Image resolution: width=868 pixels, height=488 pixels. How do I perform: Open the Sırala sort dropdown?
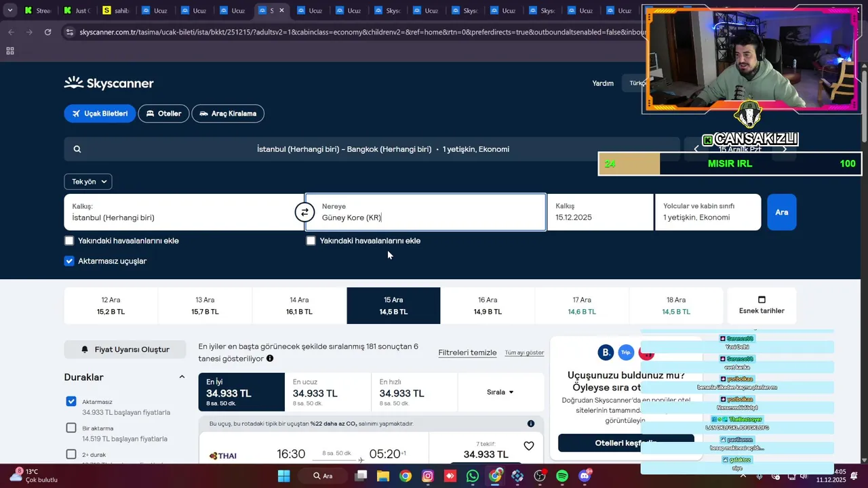click(500, 392)
